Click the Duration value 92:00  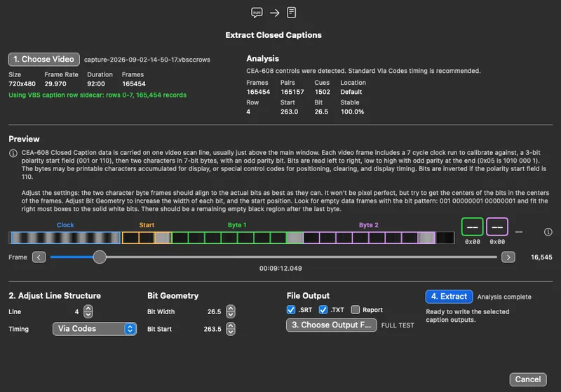coord(96,84)
